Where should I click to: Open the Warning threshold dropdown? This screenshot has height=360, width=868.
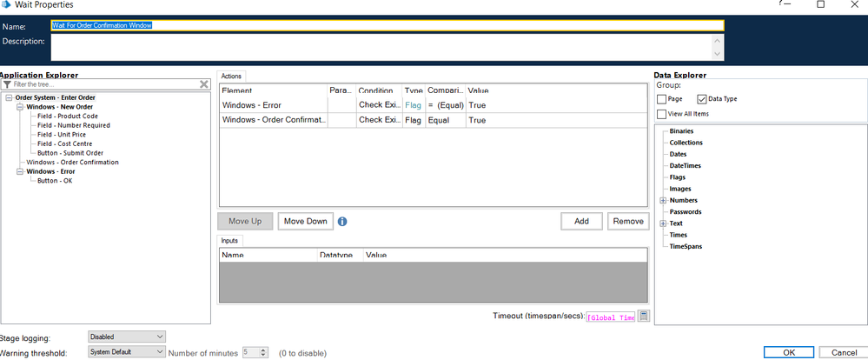click(127, 351)
